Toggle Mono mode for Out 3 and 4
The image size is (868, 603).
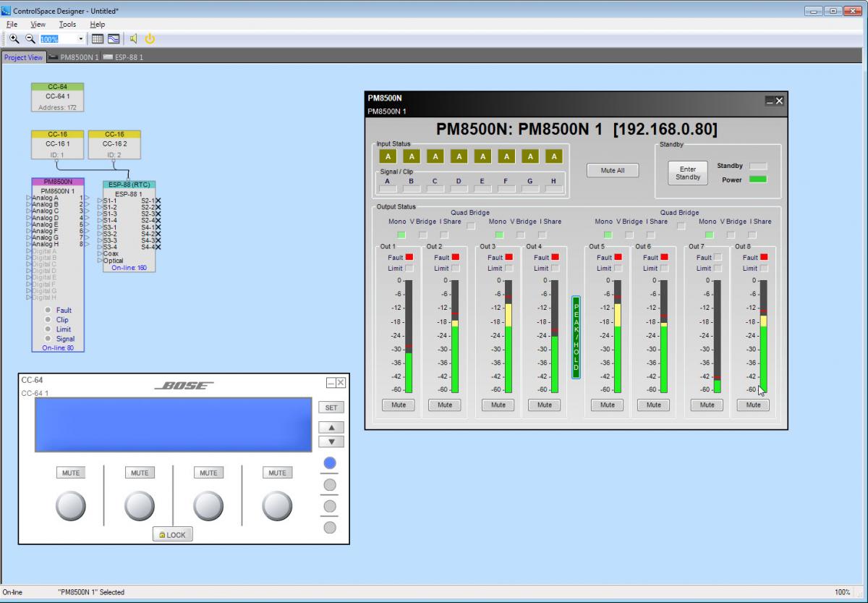pyautogui.click(x=498, y=235)
